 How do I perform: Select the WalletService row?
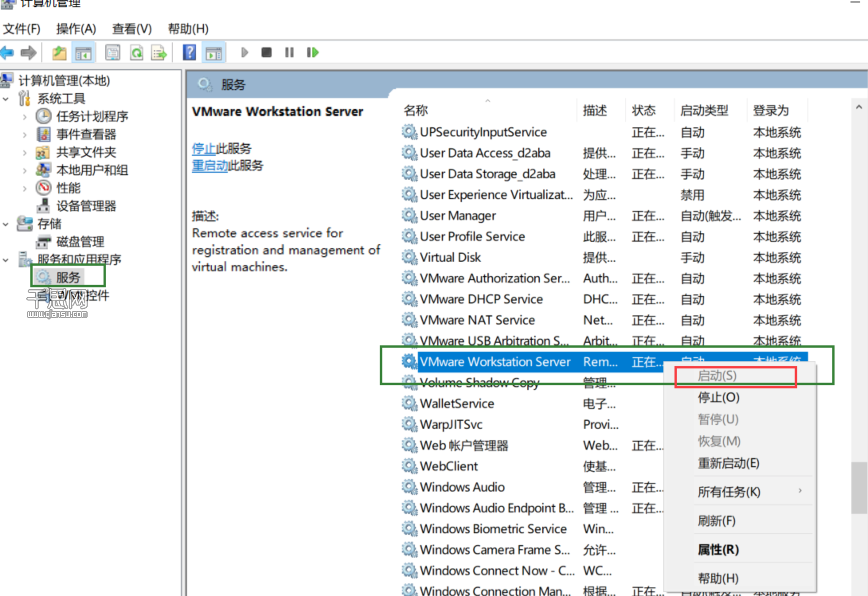[533, 404]
